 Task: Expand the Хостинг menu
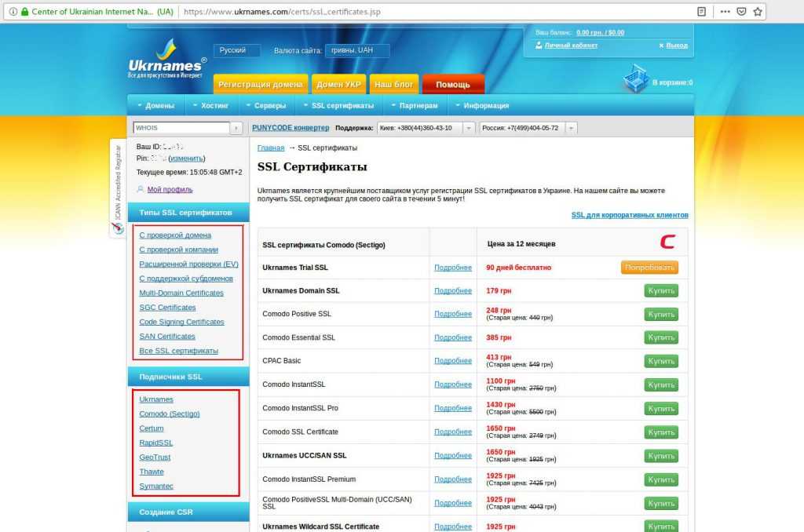click(x=210, y=106)
